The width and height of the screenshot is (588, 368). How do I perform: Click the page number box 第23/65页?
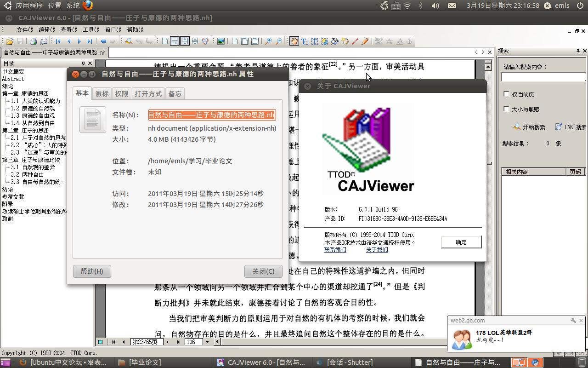(147, 342)
